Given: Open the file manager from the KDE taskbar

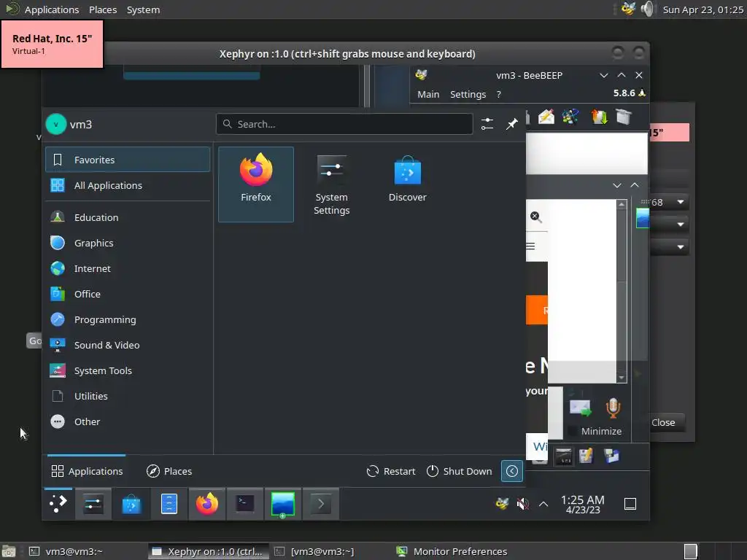Looking at the screenshot, I should pyautogui.click(x=169, y=503).
